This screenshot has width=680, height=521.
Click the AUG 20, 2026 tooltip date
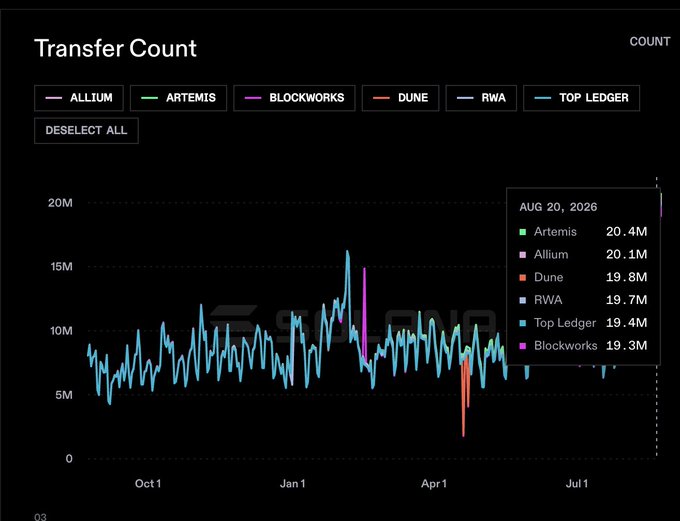pos(558,207)
